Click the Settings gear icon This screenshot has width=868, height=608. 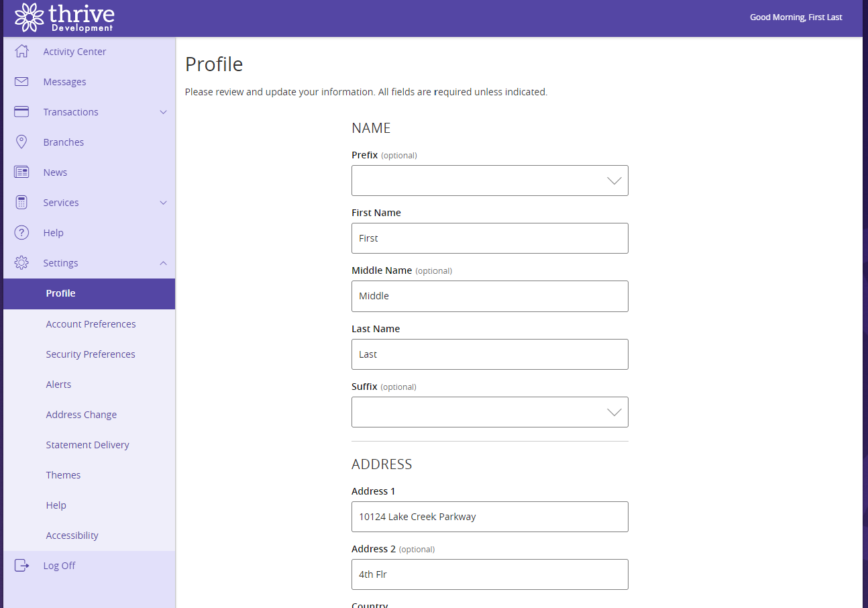pyautogui.click(x=21, y=263)
